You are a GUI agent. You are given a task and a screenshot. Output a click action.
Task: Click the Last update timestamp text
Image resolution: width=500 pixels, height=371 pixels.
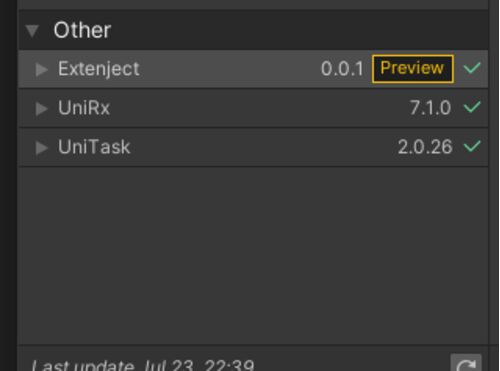pos(143,365)
